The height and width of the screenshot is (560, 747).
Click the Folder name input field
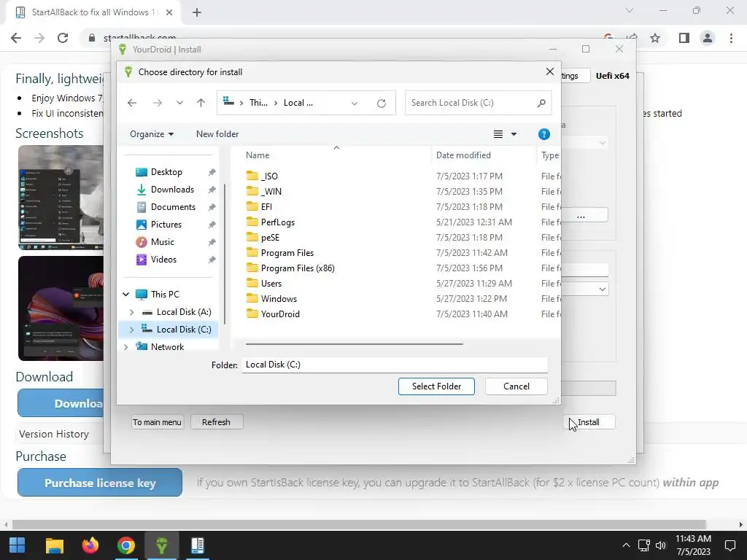(x=395, y=365)
